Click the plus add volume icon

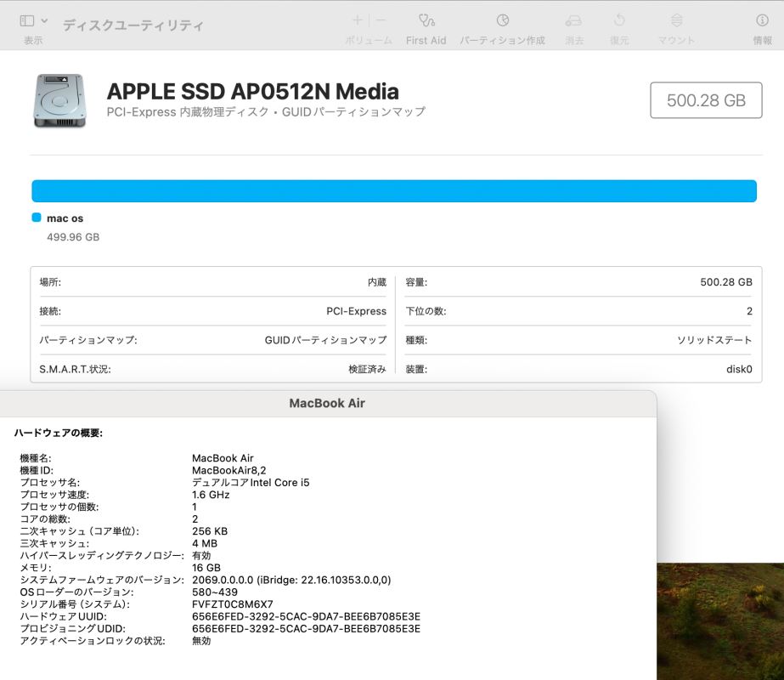click(x=358, y=20)
